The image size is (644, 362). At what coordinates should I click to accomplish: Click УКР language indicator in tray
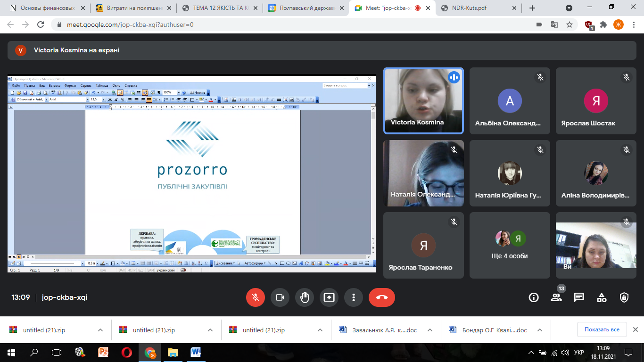coord(579,352)
